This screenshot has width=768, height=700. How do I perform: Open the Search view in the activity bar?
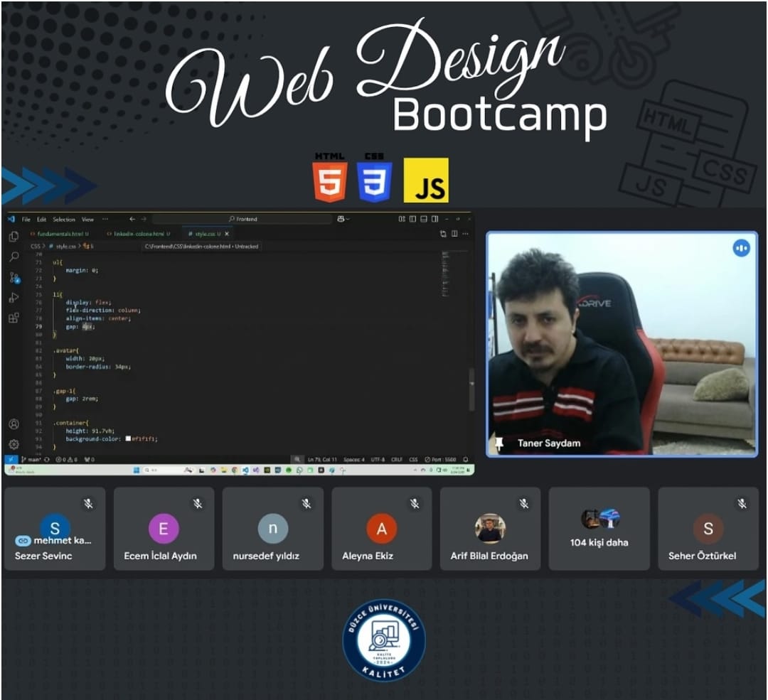point(14,257)
